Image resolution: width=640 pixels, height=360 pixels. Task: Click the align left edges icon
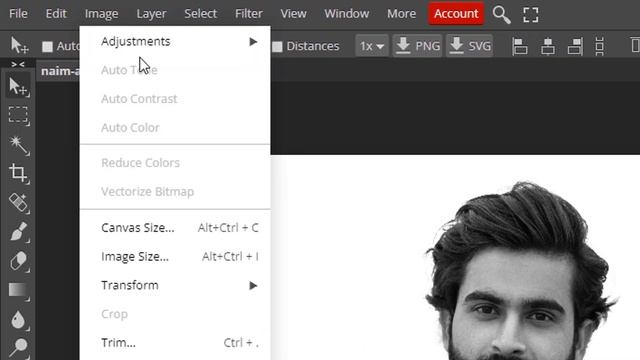520,46
